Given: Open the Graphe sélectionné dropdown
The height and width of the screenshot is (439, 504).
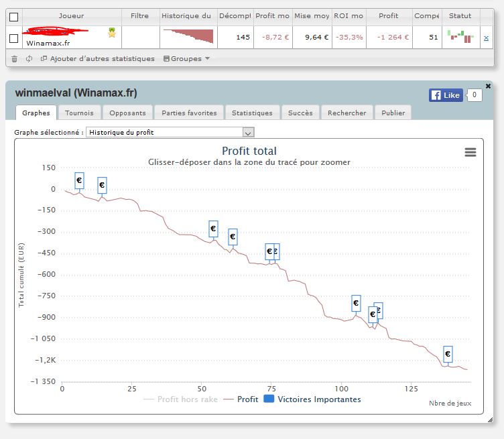Looking at the screenshot, I should point(170,133).
